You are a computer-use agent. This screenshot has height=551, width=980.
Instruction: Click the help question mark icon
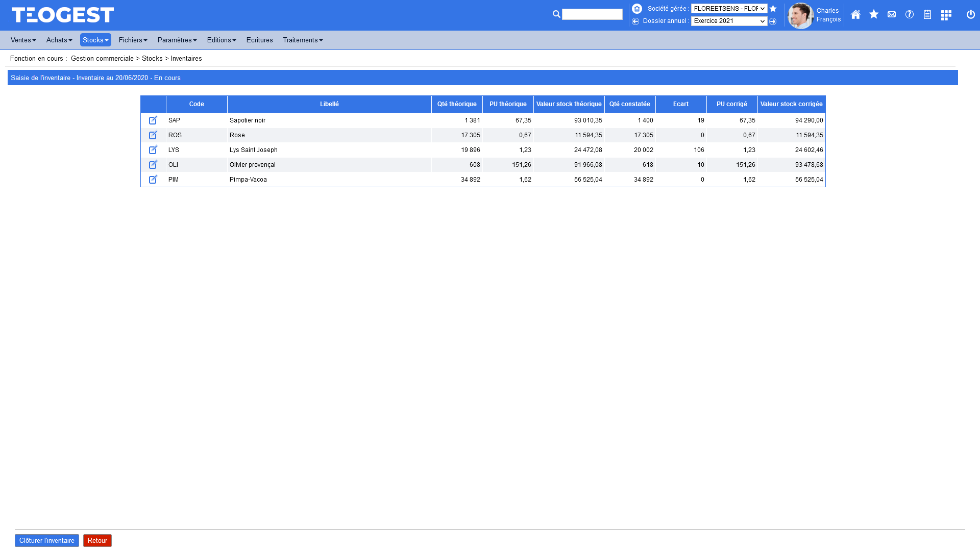click(x=909, y=15)
